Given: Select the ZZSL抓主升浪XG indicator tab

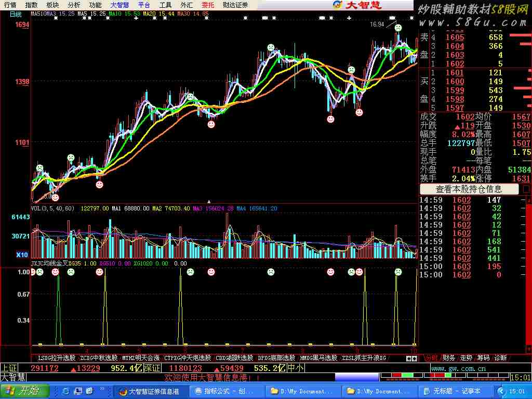Looking at the screenshot, I should 364,358.
